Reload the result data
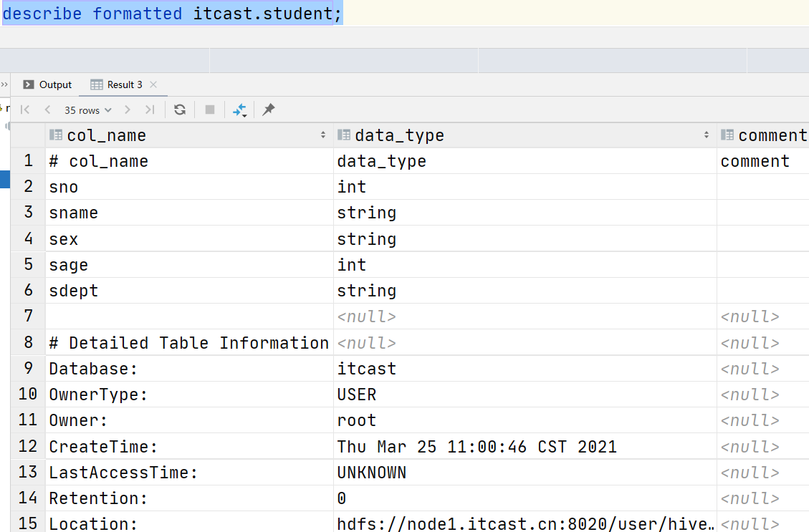 tap(180, 110)
